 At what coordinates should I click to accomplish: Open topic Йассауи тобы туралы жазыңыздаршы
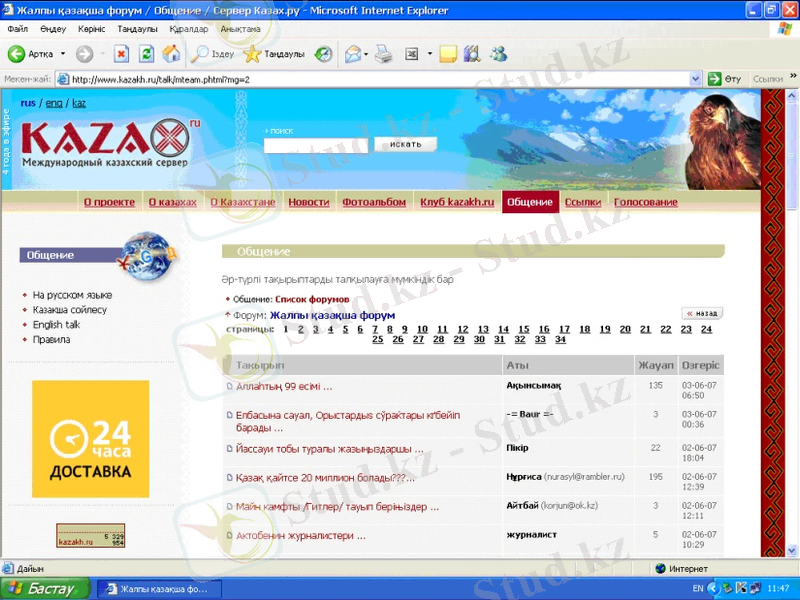[x=330, y=449]
